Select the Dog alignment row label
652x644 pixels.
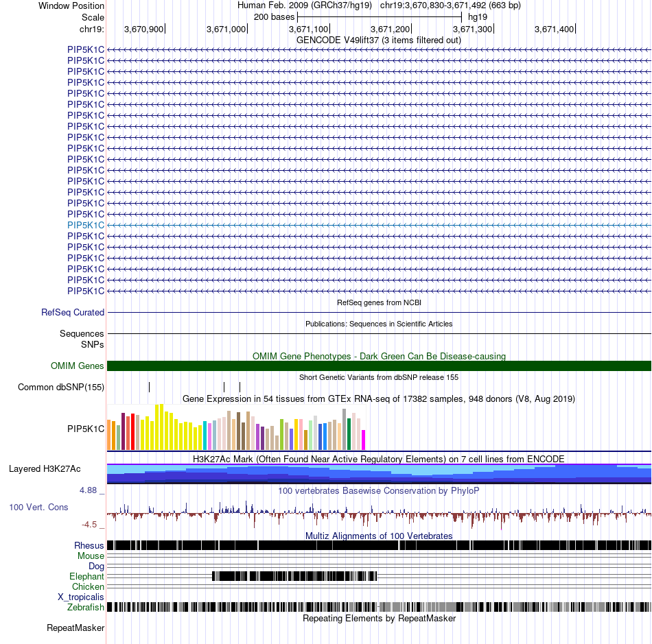point(96,567)
